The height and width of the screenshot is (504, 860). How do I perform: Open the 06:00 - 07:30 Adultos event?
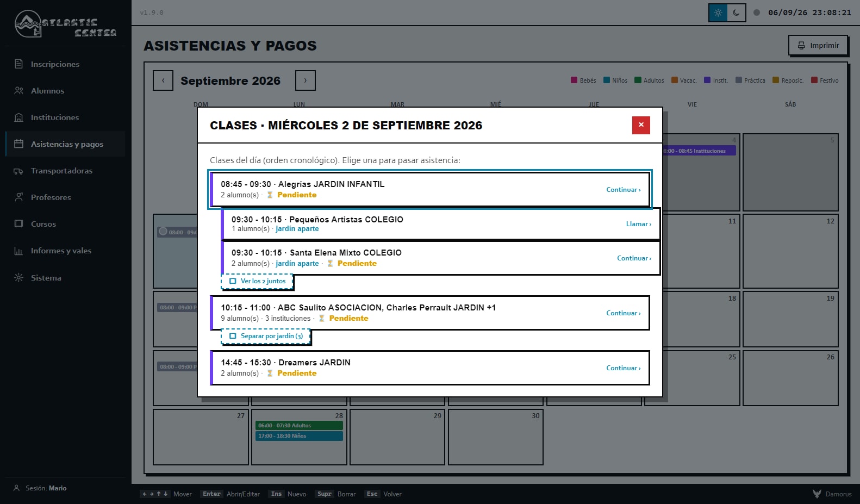click(x=299, y=426)
